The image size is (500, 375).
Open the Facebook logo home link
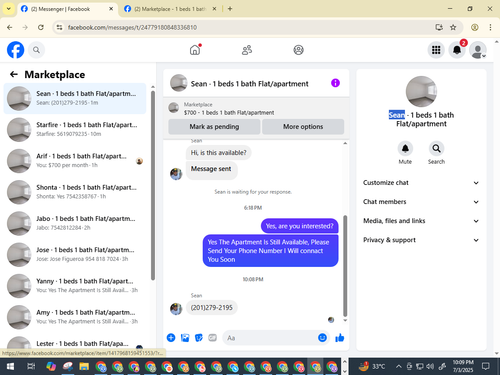pyautogui.click(x=15, y=50)
